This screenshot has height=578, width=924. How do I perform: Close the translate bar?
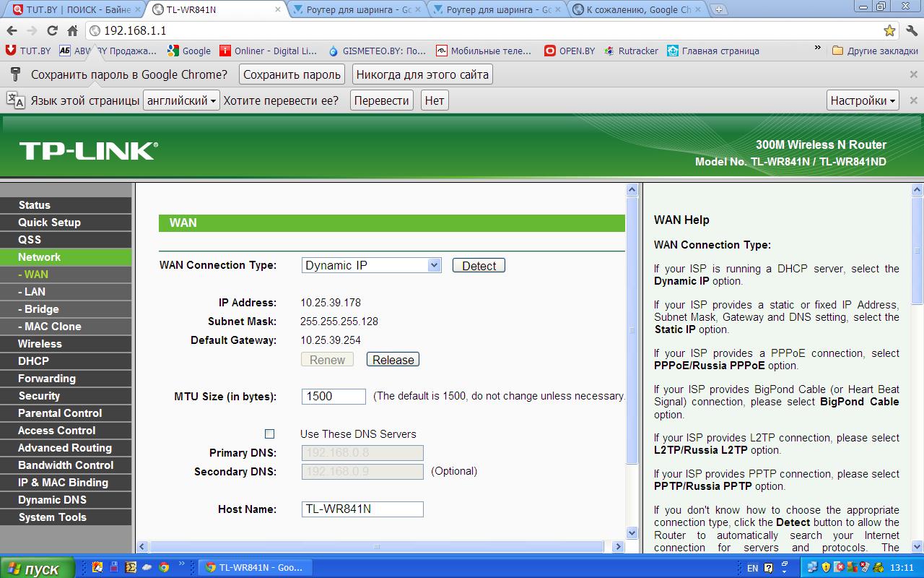point(913,100)
